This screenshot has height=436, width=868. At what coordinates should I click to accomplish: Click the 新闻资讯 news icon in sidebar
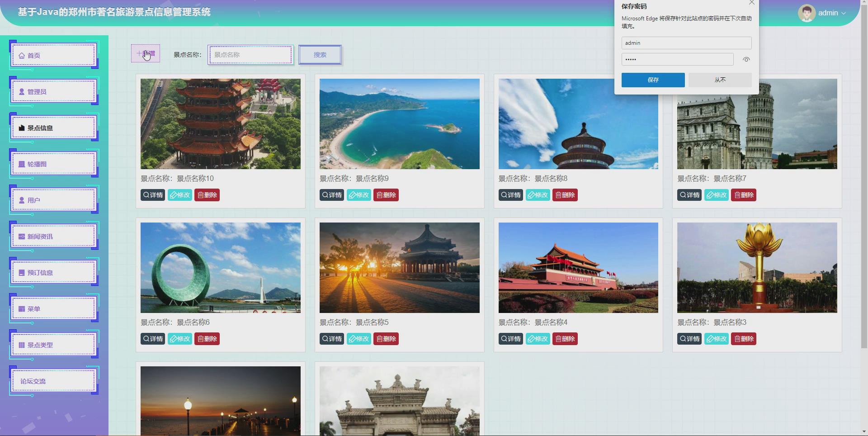click(21, 236)
